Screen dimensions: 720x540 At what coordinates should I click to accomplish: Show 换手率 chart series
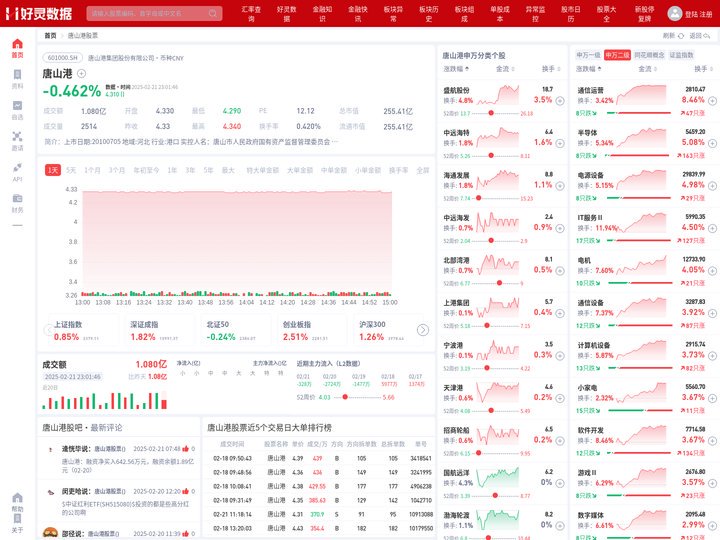(x=399, y=170)
